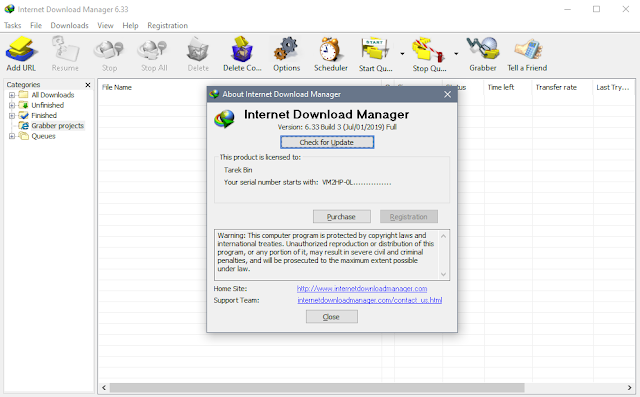Click the Registration button in About dialog
This screenshot has height=397, width=640.
(409, 217)
